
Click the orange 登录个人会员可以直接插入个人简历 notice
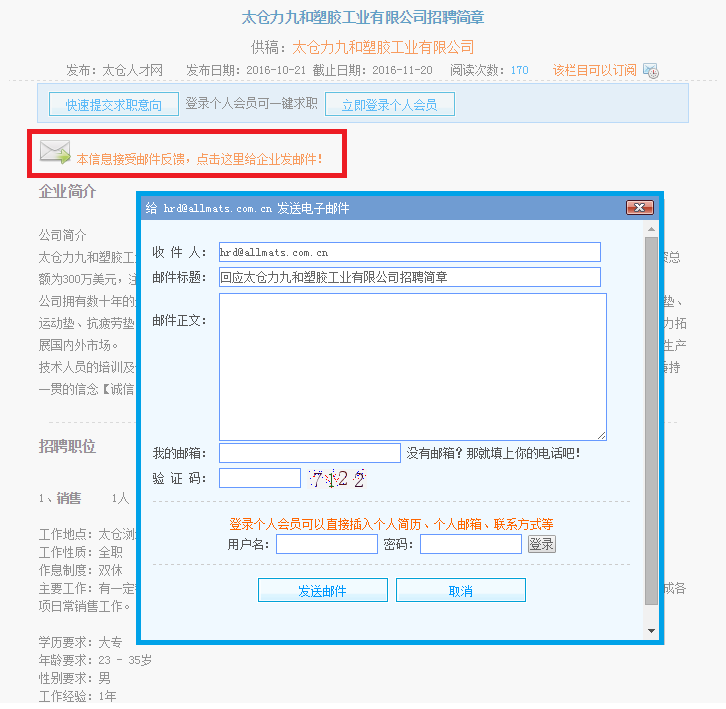click(391, 524)
